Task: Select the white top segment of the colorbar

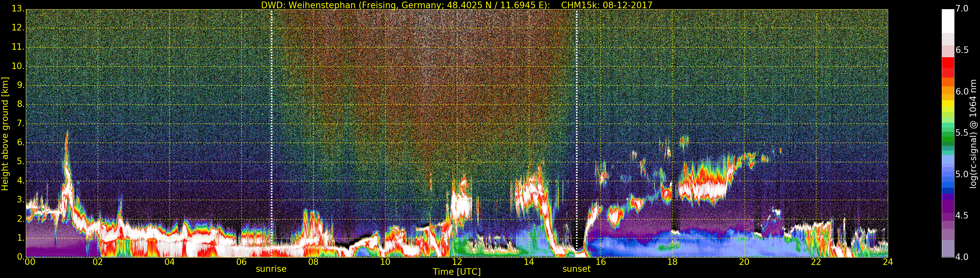Action: 948,21
